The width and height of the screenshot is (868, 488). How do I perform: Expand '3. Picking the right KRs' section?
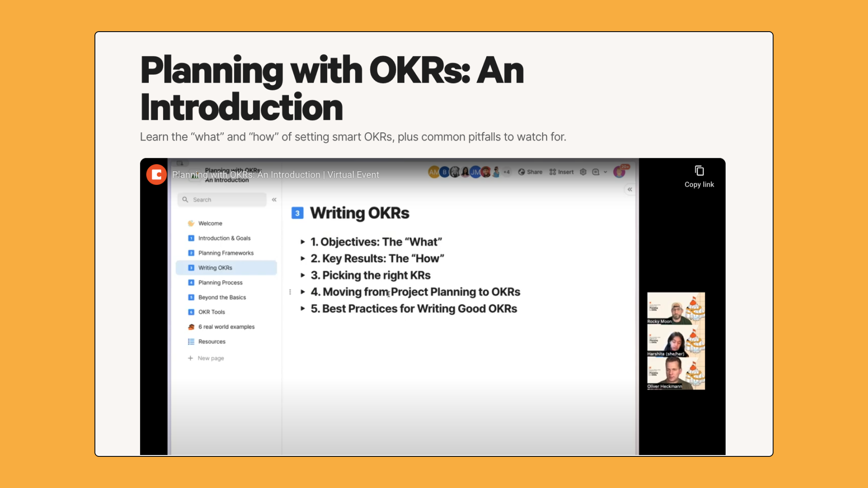coord(302,275)
